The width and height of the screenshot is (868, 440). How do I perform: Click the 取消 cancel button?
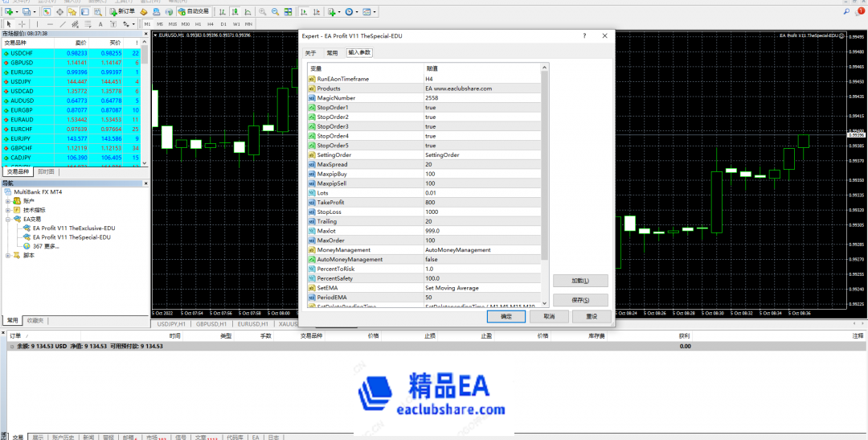(549, 316)
